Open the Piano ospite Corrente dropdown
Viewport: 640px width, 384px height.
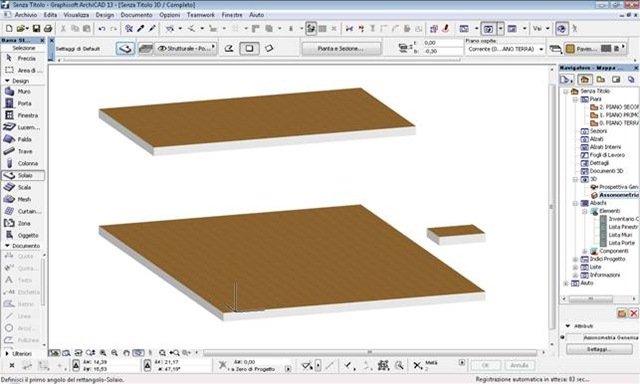click(x=505, y=49)
